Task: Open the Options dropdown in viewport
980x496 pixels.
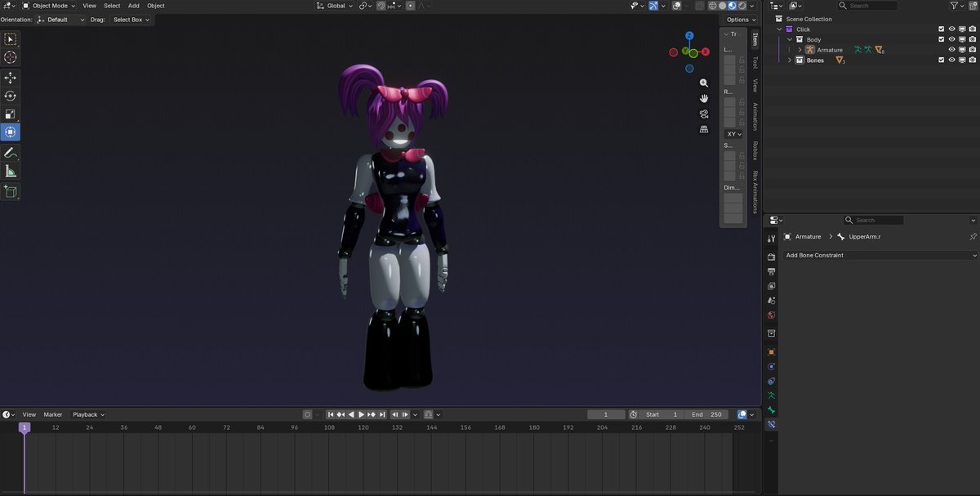Action: [741, 20]
